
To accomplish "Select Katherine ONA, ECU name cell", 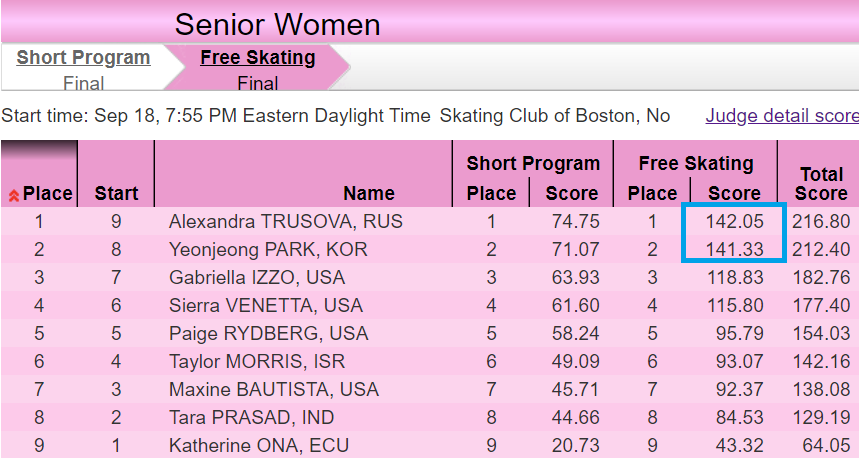I will pos(259,445).
